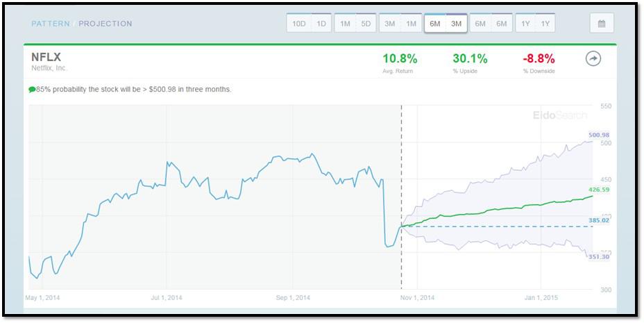Screen dimensions: 644x323
Task: Click the % Downside caption
Action: (539, 71)
